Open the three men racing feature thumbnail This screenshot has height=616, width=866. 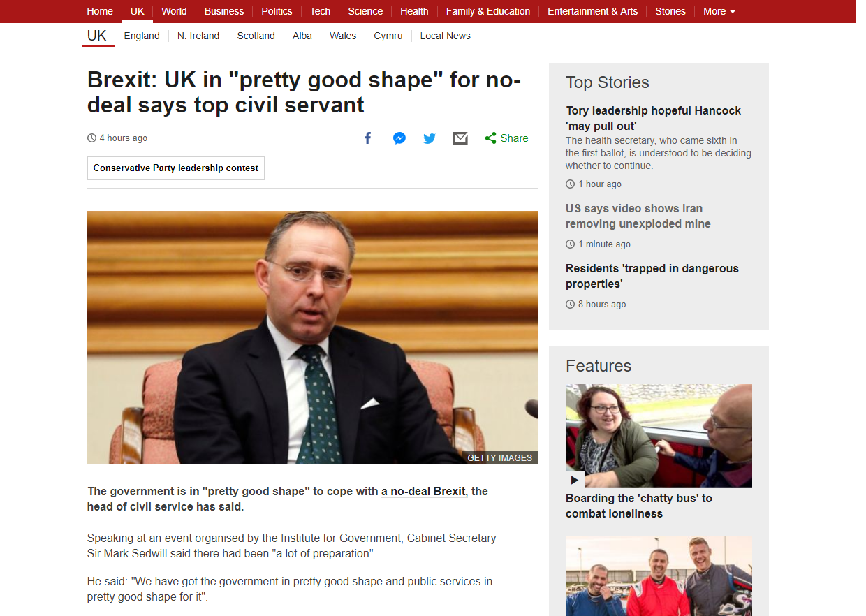point(659,576)
